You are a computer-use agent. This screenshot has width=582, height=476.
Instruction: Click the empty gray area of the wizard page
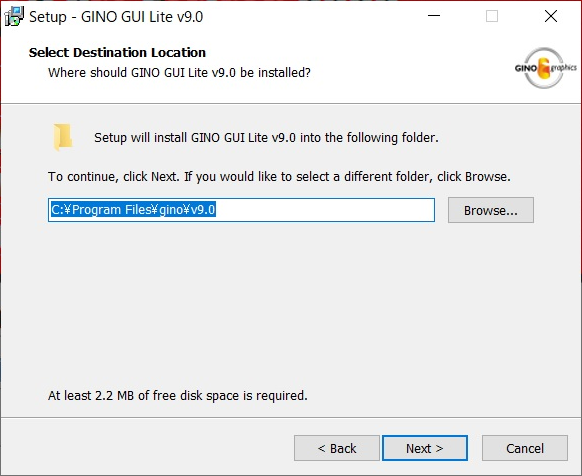[x=290, y=304]
